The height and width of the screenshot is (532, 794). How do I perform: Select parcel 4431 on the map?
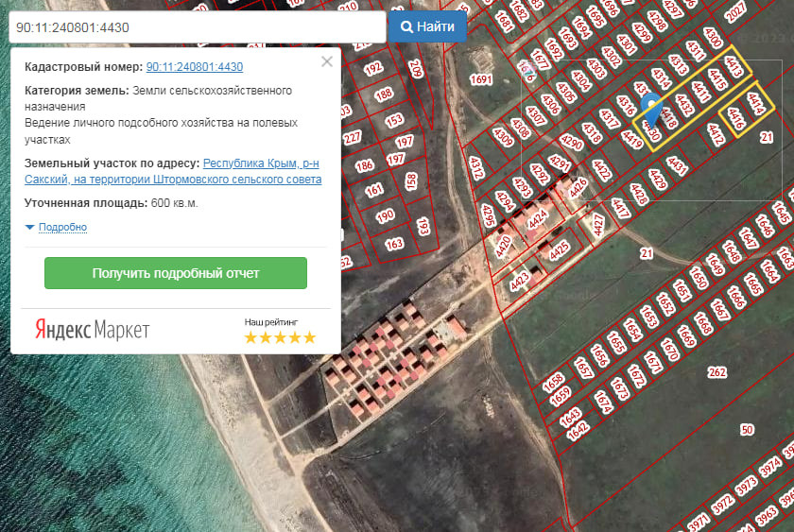(x=677, y=165)
